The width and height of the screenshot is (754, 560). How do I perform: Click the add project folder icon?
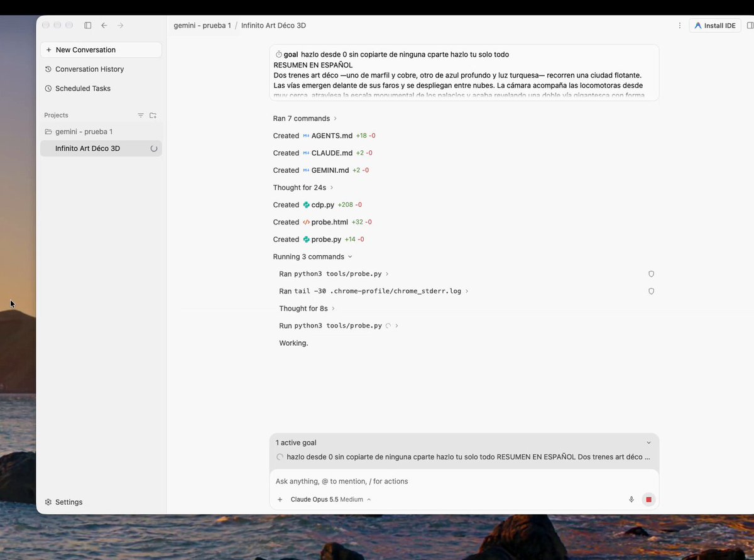click(153, 116)
